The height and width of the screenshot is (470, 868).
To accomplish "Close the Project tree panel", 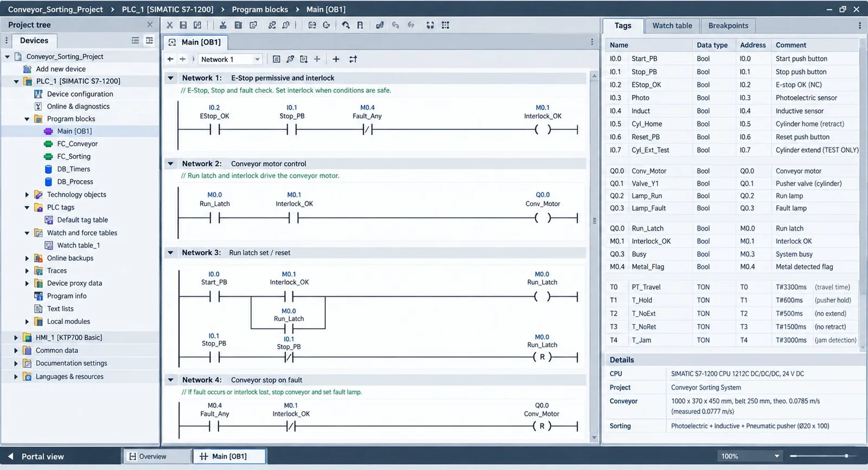I will pos(150,24).
